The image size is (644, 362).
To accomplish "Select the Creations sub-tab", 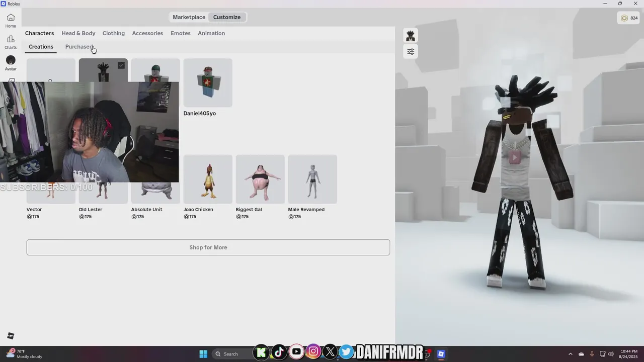I will 41,47.
